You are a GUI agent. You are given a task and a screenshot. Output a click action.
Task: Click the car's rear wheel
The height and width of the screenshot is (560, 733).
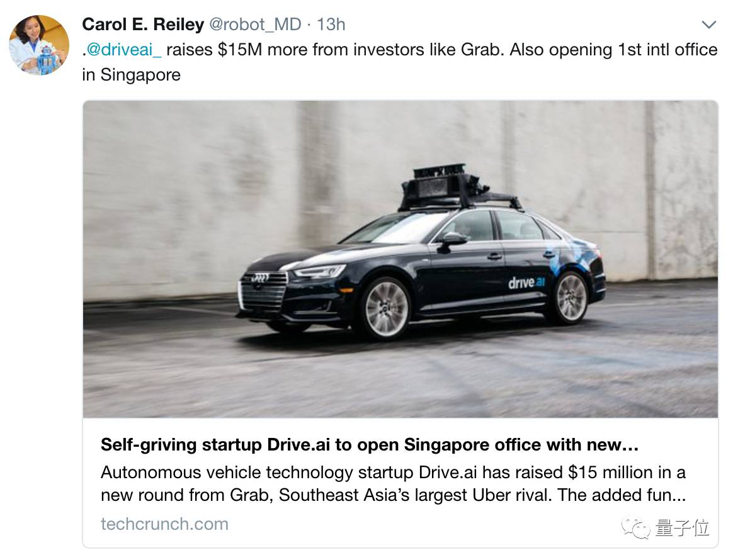(x=571, y=298)
